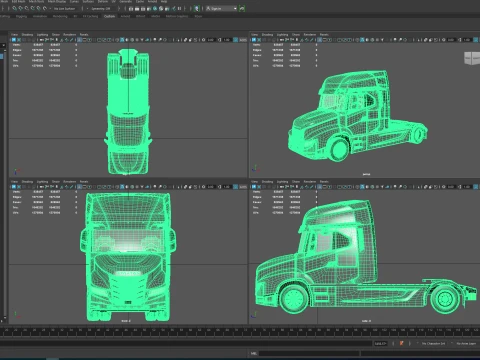
Task: Click the Exposure icon in top view panel
Action: (x=203, y=40)
